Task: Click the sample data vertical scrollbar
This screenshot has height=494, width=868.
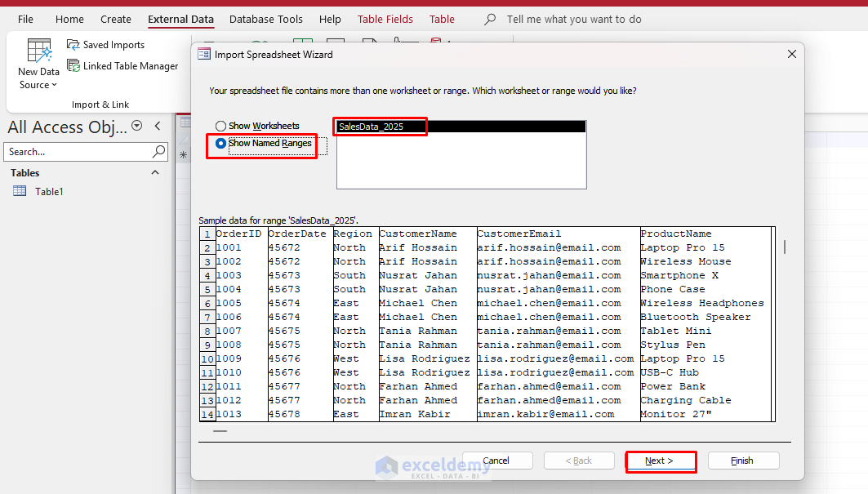Action: coord(785,247)
